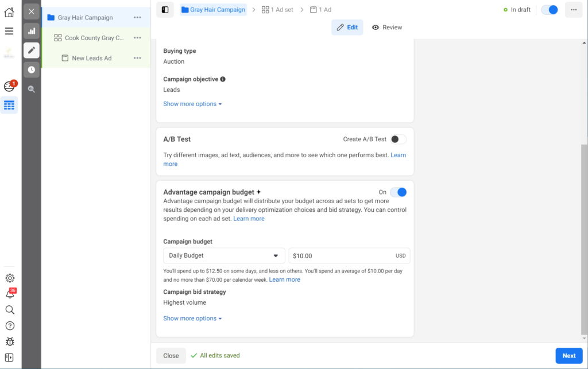Toggle the campaign draft status switch
The width and height of the screenshot is (588, 369).
pyautogui.click(x=550, y=10)
